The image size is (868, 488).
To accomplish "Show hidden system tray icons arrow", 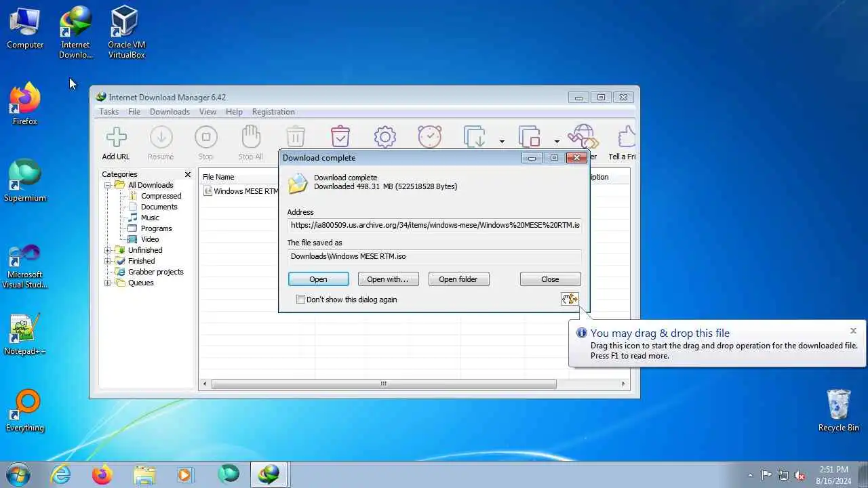I will point(750,475).
